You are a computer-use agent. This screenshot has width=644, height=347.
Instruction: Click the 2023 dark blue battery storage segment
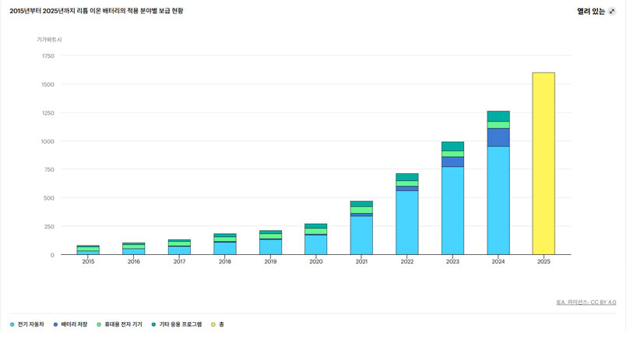[452, 161]
